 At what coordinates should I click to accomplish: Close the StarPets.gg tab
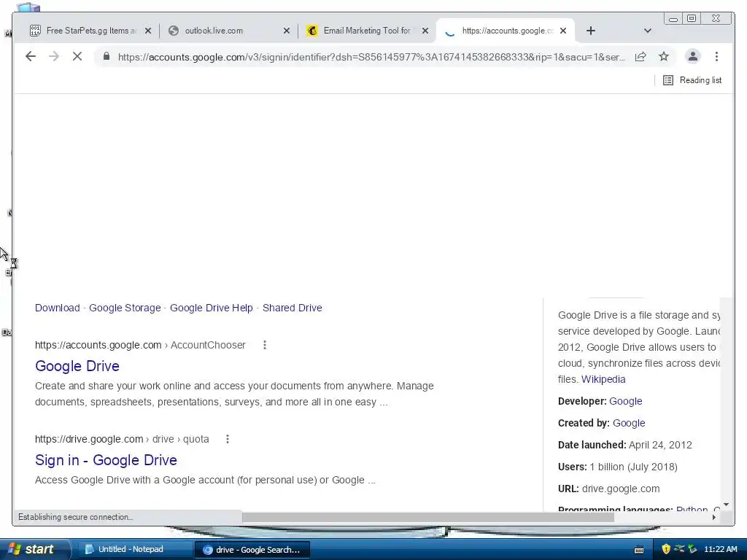point(148,31)
